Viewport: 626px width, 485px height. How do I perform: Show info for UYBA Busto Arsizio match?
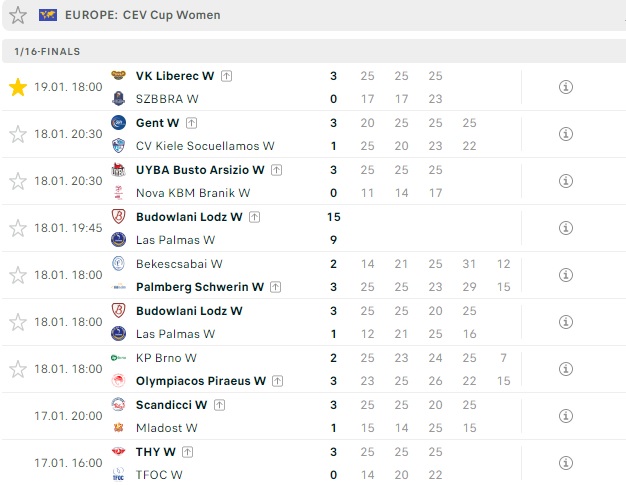click(x=566, y=181)
